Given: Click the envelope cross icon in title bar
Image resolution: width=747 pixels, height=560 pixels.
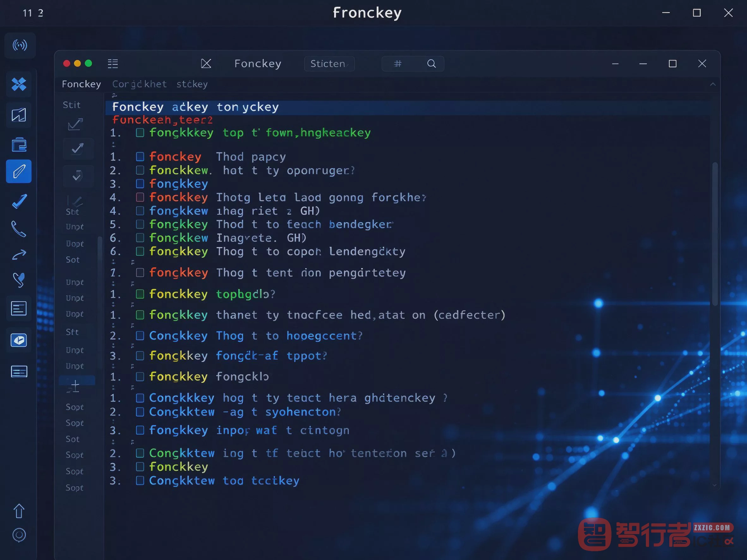Looking at the screenshot, I should click(x=206, y=63).
